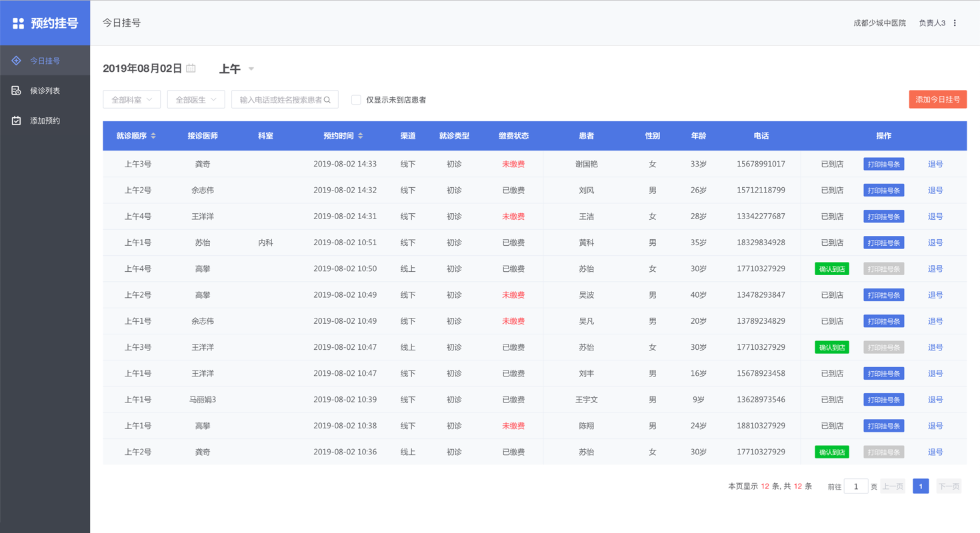The width and height of the screenshot is (980, 533).
Task: Click the 候诊列表 sidebar icon
Action: tap(17, 91)
